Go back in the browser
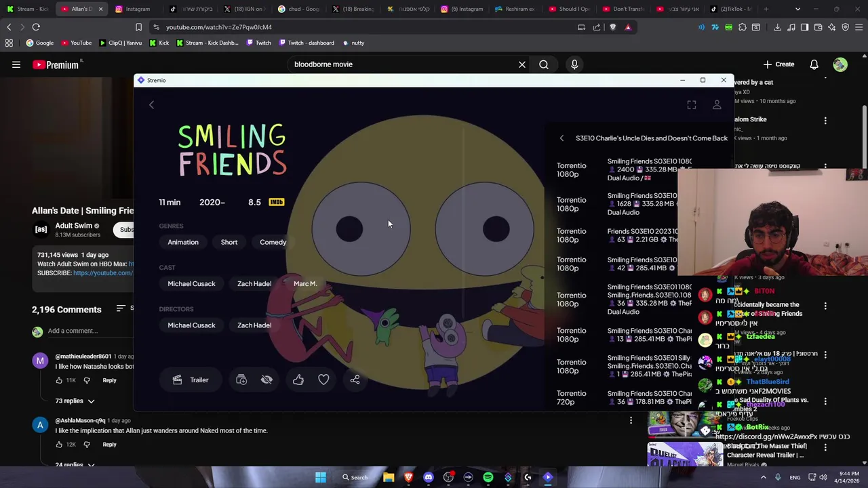This screenshot has height=488, width=868. [9, 27]
